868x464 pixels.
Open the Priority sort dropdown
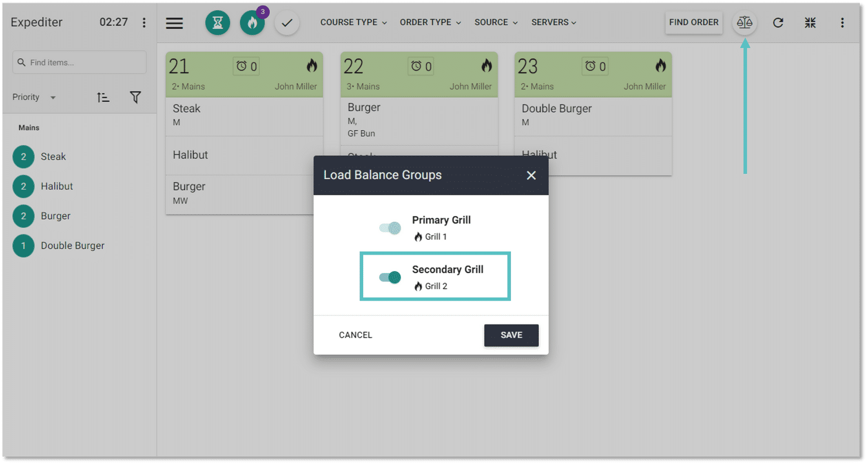click(x=34, y=97)
